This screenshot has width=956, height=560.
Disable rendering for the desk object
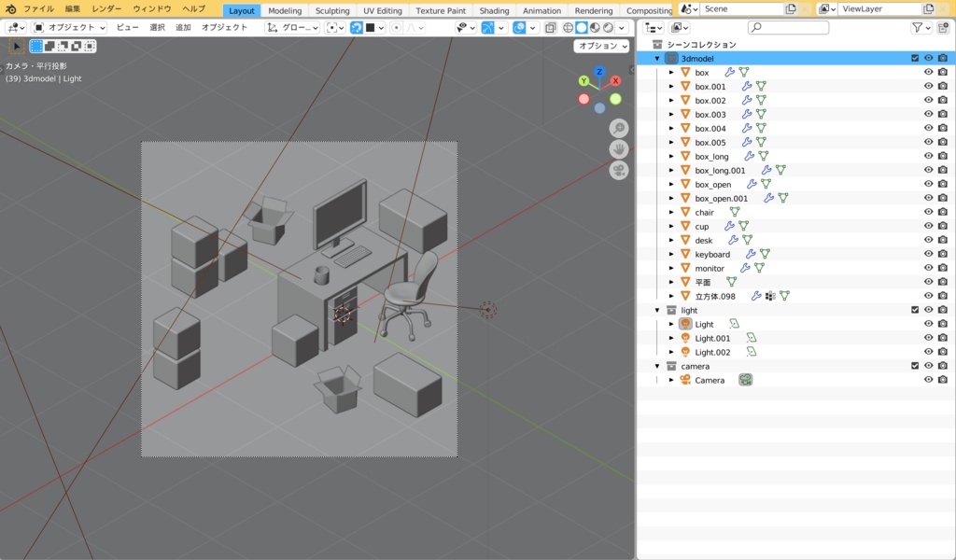pos(943,239)
